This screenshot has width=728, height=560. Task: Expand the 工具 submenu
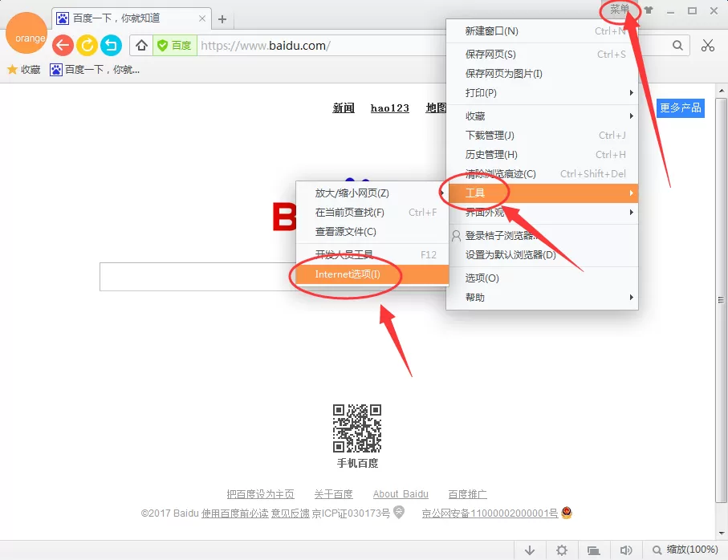543,193
